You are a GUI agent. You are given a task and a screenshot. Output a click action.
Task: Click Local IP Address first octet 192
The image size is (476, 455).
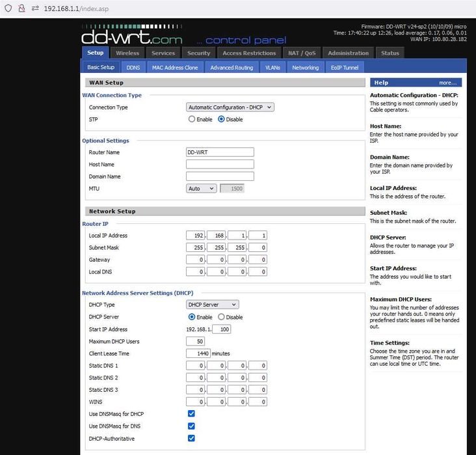195,235
